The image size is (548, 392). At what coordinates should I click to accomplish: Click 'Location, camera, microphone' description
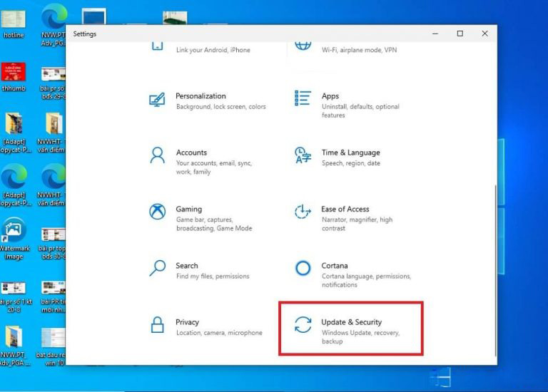[x=219, y=333]
